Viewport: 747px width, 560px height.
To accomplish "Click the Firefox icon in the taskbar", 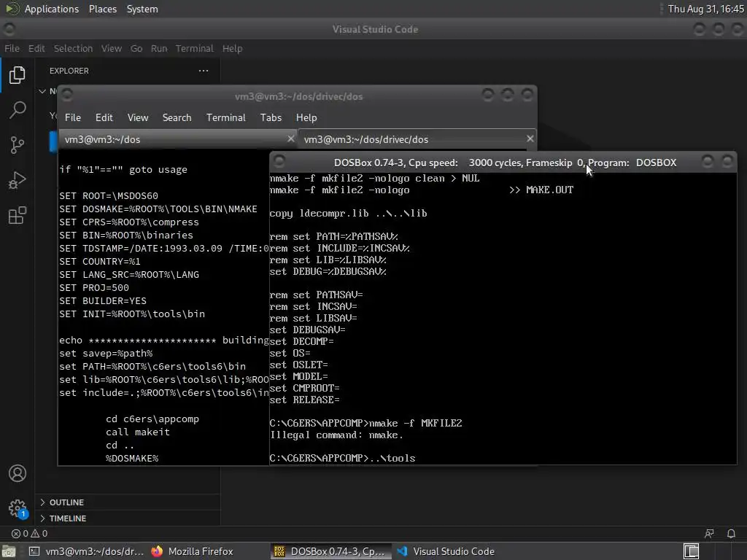I will click(x=157, y=551).
